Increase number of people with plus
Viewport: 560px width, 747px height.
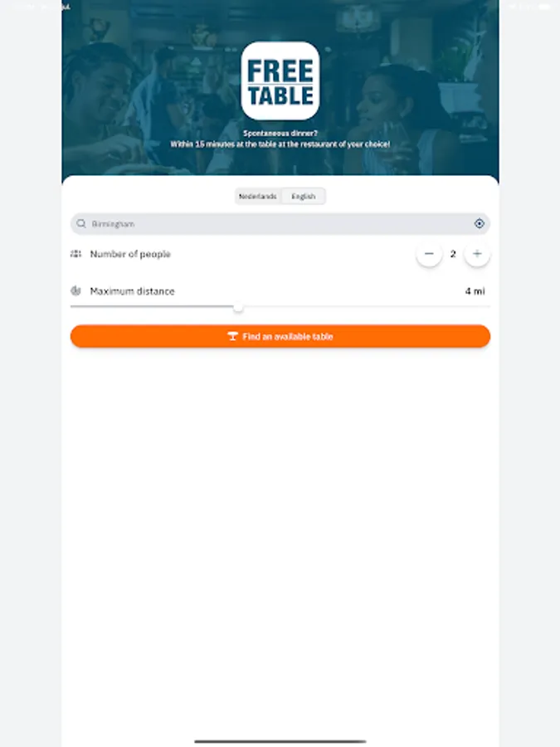pyautogui.click(x=477, y=254)
